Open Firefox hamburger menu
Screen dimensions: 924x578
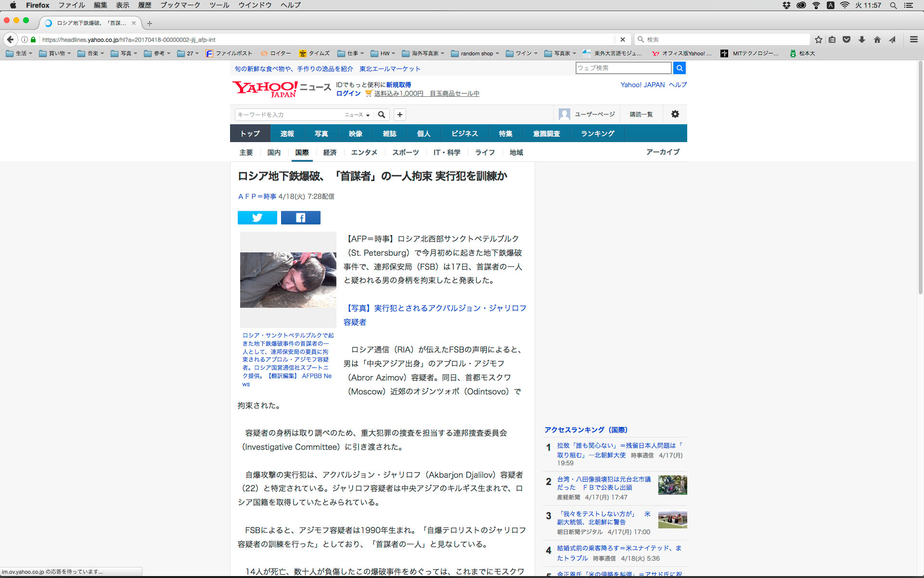pos(913,39)
